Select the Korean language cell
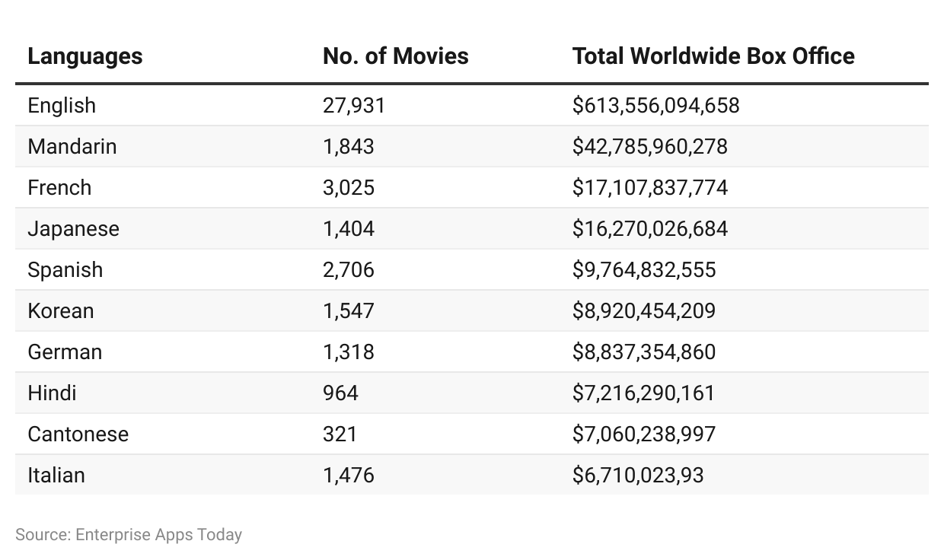944x560 pixels. tap(61, 310)
